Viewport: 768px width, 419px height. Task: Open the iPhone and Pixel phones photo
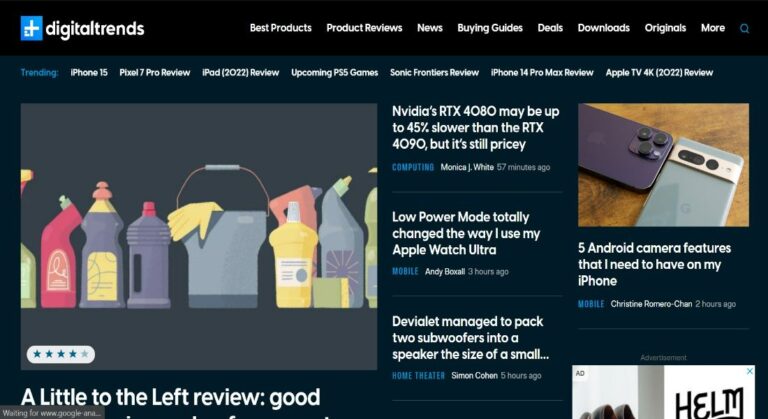tap(663, 165)
